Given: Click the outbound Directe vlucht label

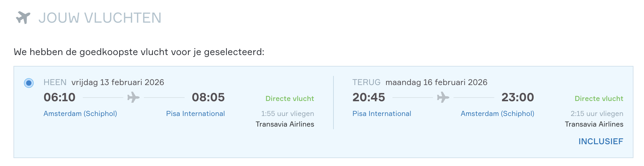Looking at the screenshot, I should coord(289,99).
